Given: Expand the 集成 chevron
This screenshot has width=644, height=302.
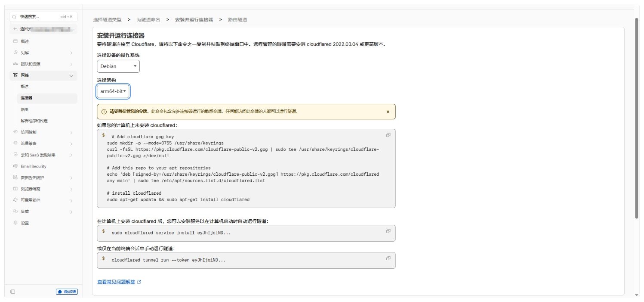Looking at the screenshot, I should tap(71, 212).
